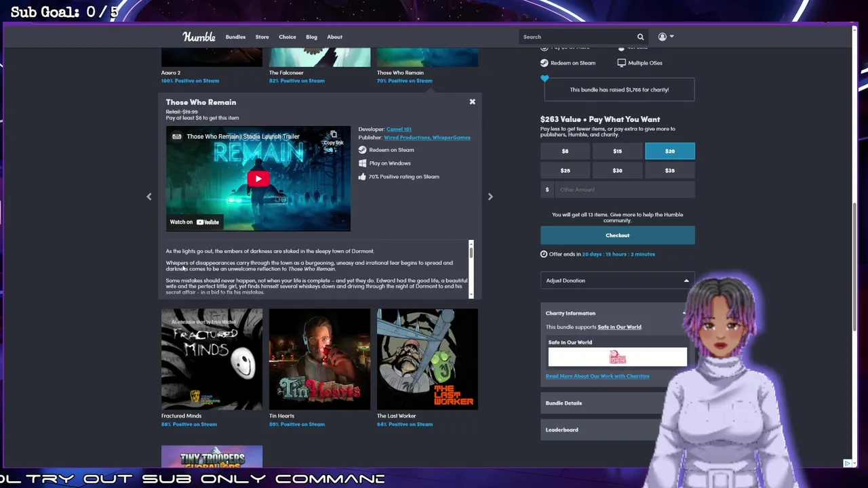Image resolution: width=868 pixels, height=488 pixels.
Task: Click the Copy link icon on video
Action: (x=333, y=137)
